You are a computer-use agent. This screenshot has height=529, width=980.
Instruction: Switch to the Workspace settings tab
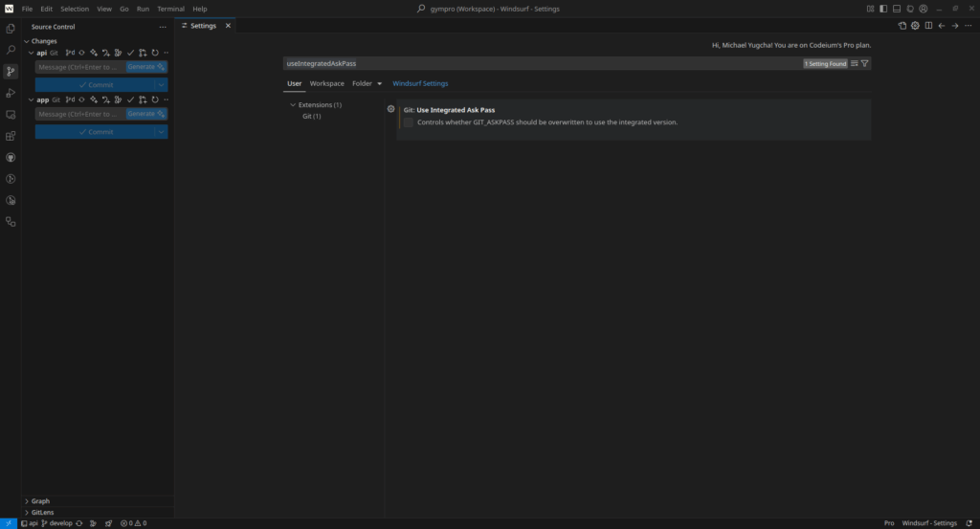tap(326, 83)
